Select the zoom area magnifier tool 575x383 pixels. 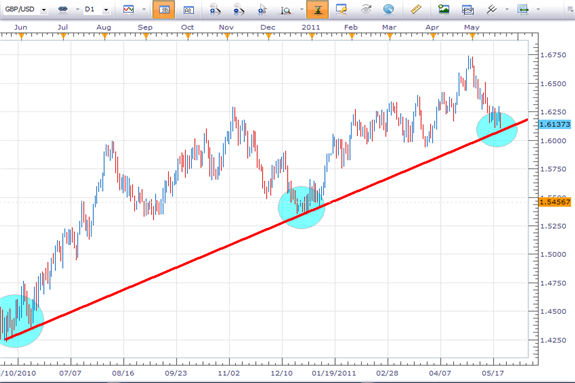[x=286, y=10]
